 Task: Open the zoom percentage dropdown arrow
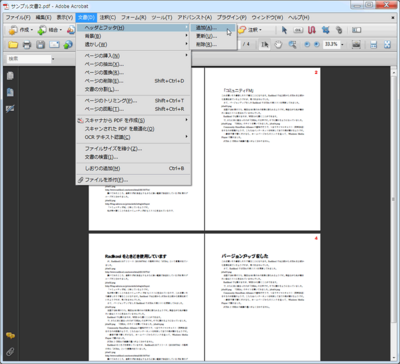point(342,45)
